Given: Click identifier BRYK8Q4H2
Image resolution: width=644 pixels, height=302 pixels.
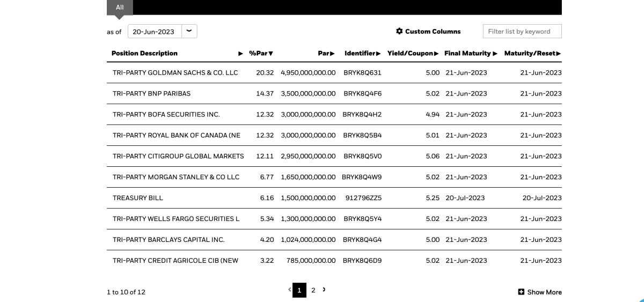Looking at the screenshot, I should click(362, 114).
